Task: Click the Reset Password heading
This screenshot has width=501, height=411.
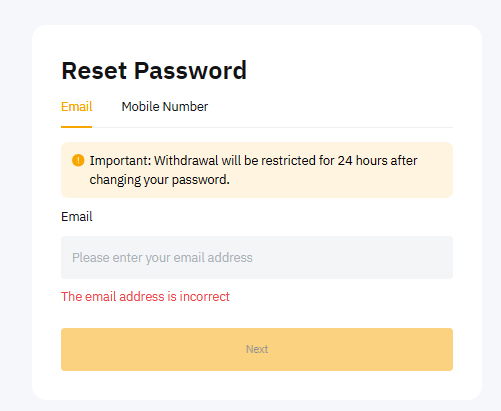Action: [154, 71]
